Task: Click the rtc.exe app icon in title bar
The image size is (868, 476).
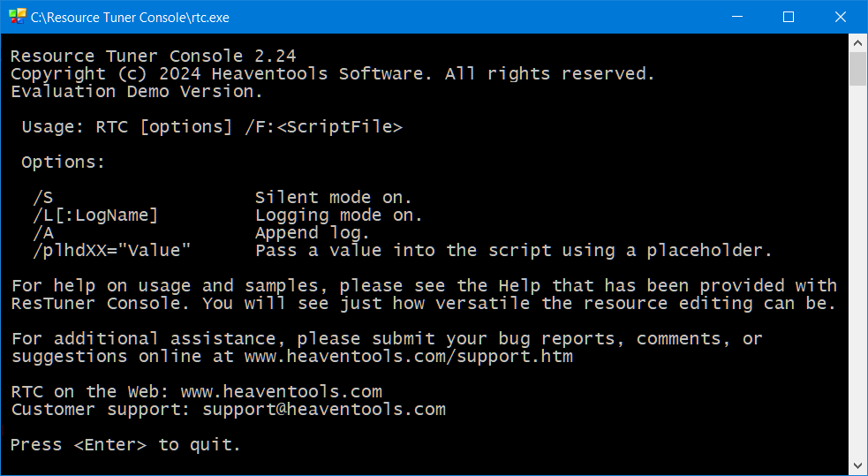Action: (17, 17)
